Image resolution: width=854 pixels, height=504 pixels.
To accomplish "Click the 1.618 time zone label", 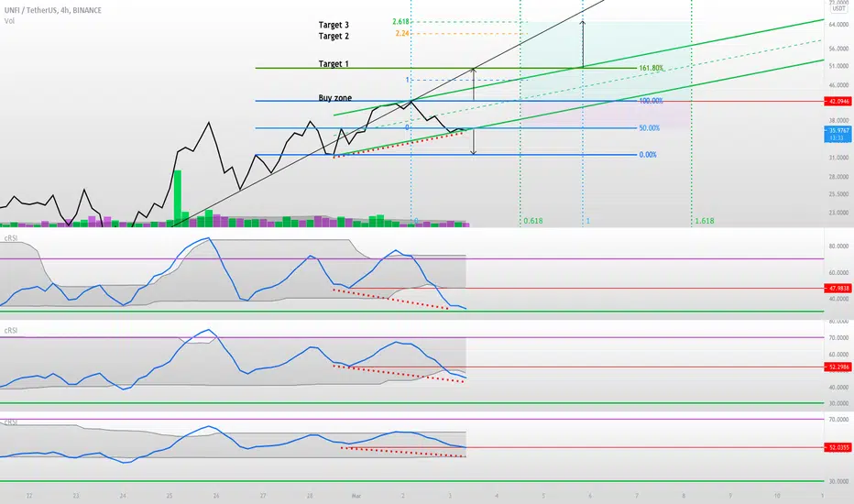I will click(705, 221).
